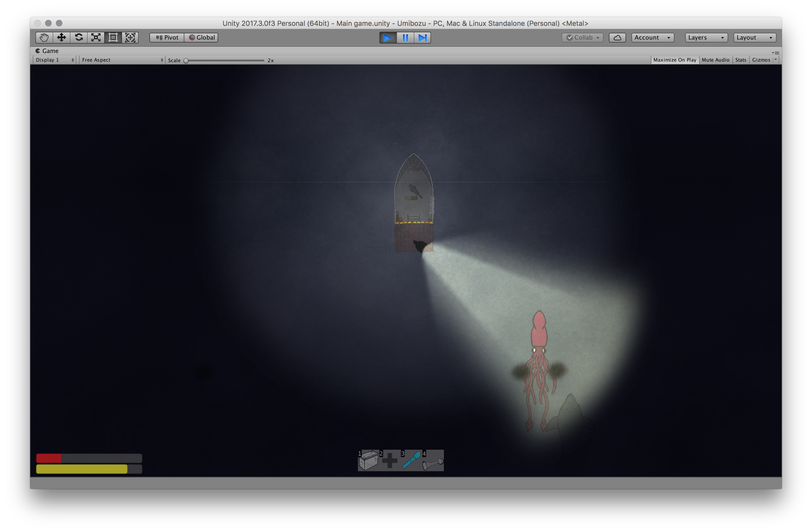Screen dimensions: 812x532
Task: Show the Stats overlay
Action: 740,60
